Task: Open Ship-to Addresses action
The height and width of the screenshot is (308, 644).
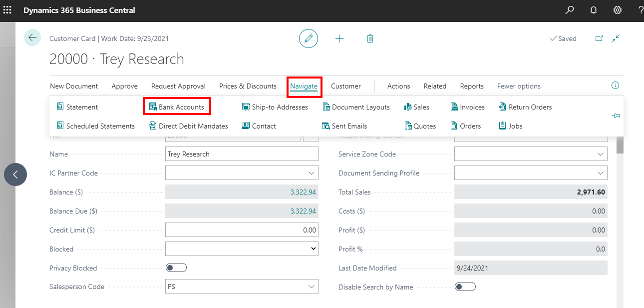Action: click(275, 107)
